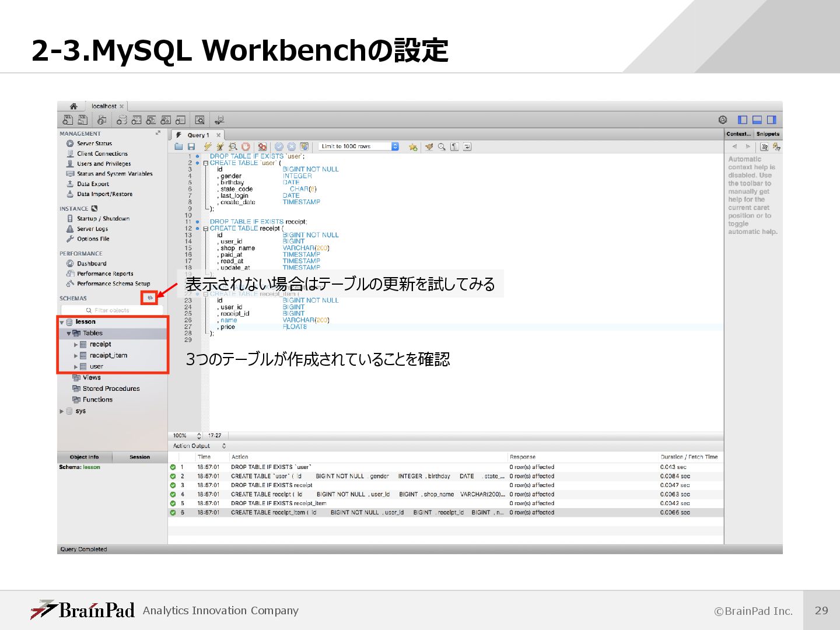Refresh the SCHEMAS list
Image resolution: width=840 pixels, height=630 pixels.
(150, 298)
